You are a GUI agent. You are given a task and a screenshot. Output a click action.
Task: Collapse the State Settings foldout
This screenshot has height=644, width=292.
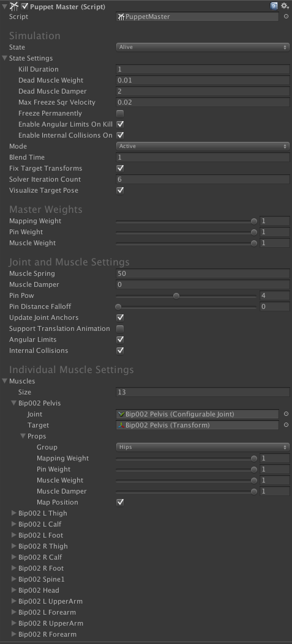click(x=5, y=58)
